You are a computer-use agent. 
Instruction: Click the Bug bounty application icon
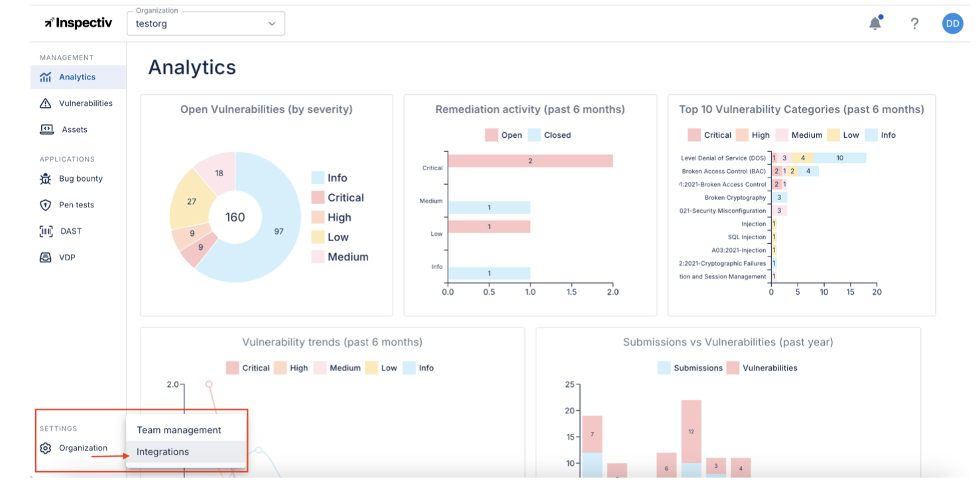tap(47, 178)
